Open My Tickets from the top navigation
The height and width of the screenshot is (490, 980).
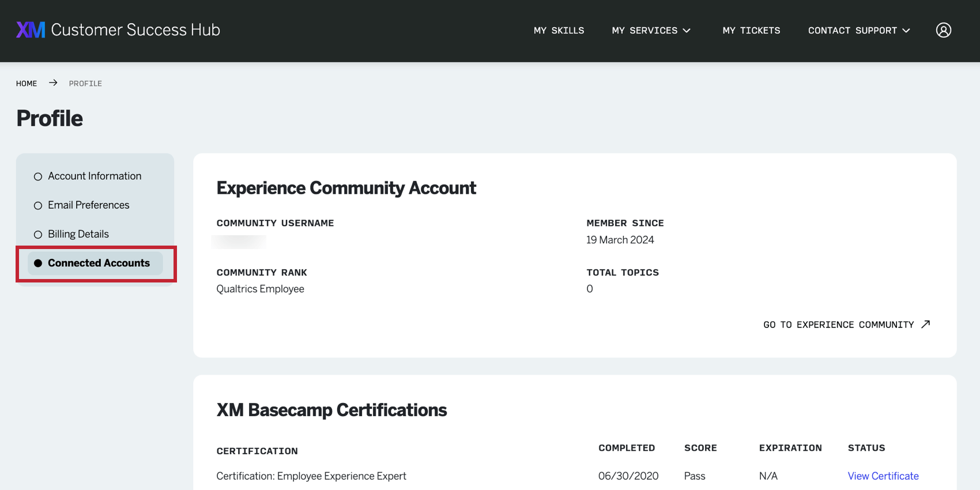(x=751, y=31)
